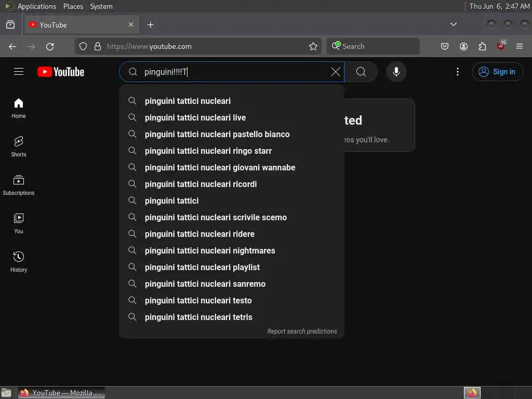Image resolution: width=532 pixels, height=399 pixels.
Task: Select 'pinguini tattici nucleari scrivile scemo'
Action: click(x=232, y=218)
